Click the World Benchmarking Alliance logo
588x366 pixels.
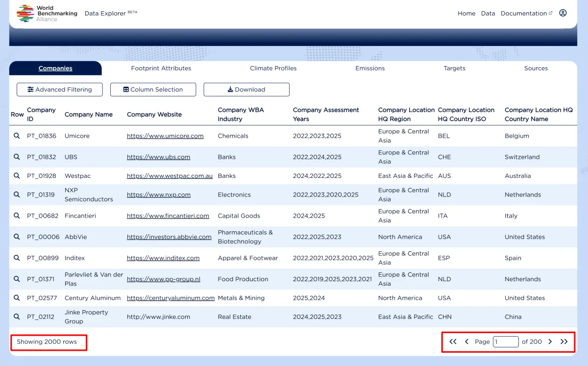tap(24, 12)
